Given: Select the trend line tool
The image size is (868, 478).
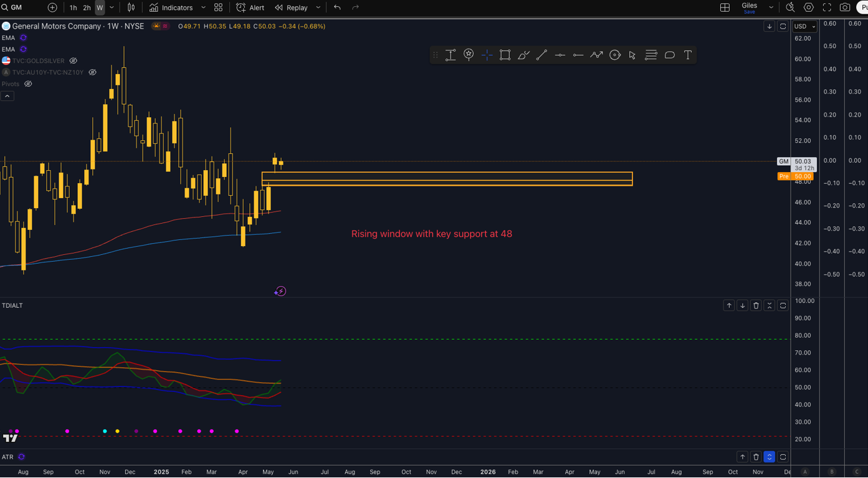Looking at the screenshot, I should pyautogui.click(x=541, y=55).
